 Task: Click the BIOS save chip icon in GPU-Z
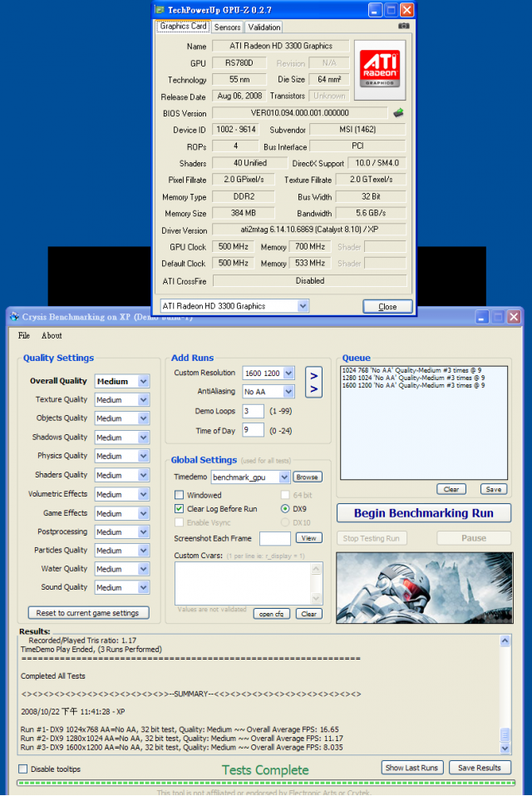point(399,112)
